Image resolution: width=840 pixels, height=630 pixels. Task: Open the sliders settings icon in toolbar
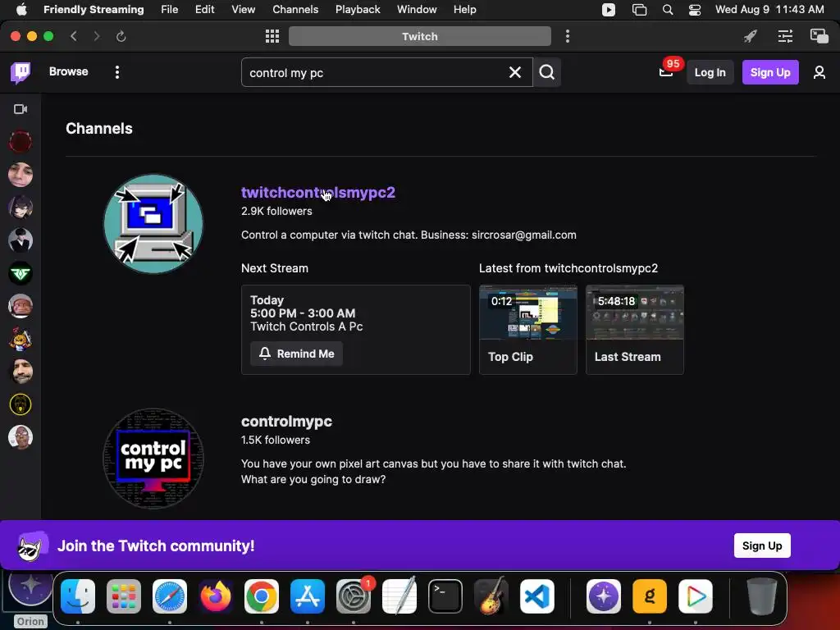[x=785, y=36]
